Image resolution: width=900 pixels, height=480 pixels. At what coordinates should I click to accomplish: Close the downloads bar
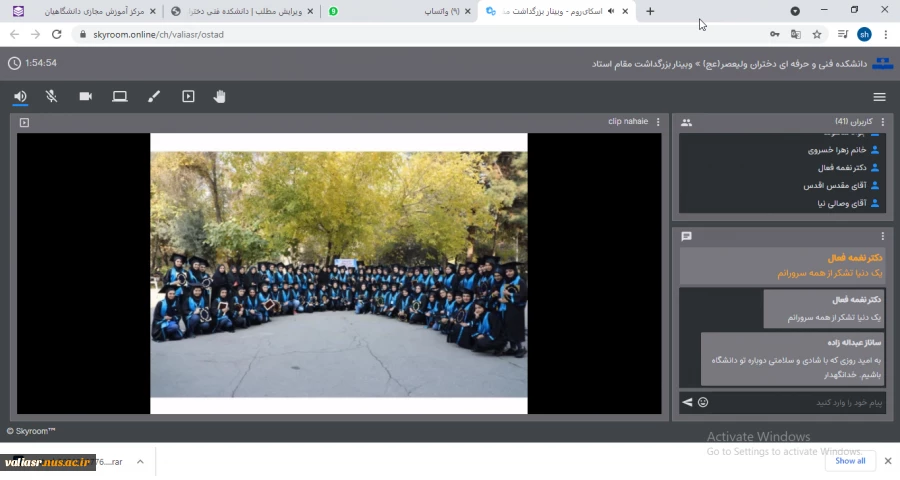pyautogui.click(x=888, y=461)
